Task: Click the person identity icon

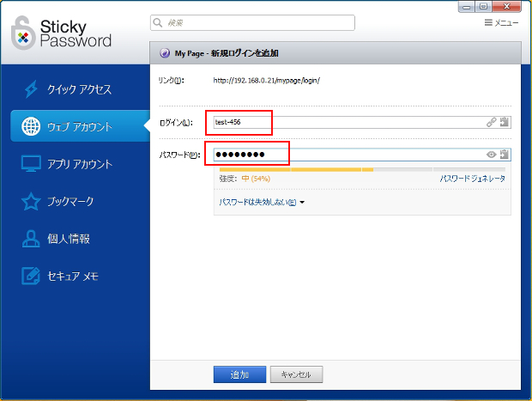Action: (x=31, y=239)
